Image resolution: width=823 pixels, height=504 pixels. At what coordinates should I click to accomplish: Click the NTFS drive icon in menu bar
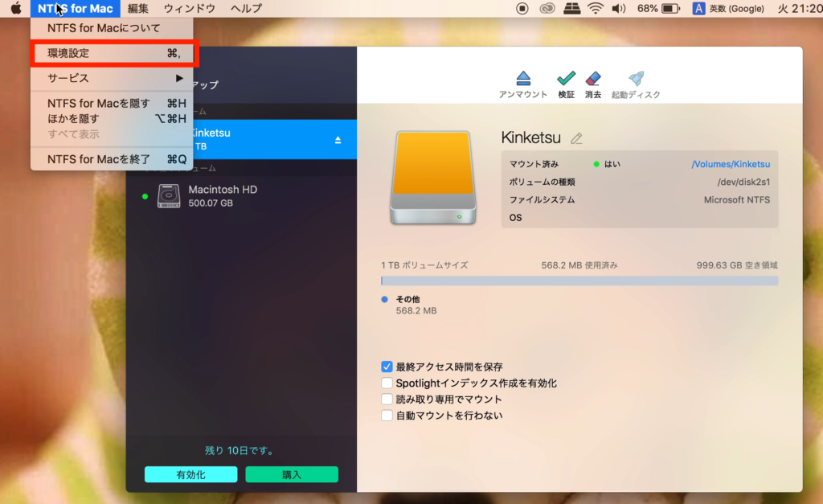point(571,8)
